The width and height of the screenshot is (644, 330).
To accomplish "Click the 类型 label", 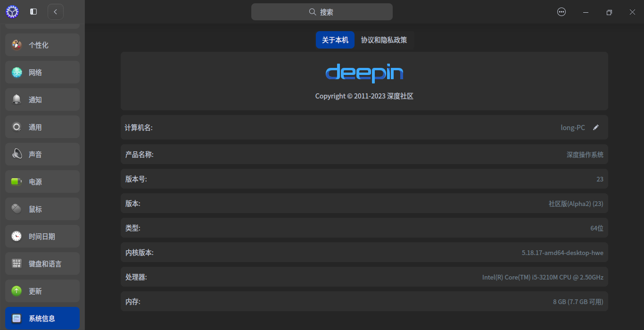I will click(132, 228).
